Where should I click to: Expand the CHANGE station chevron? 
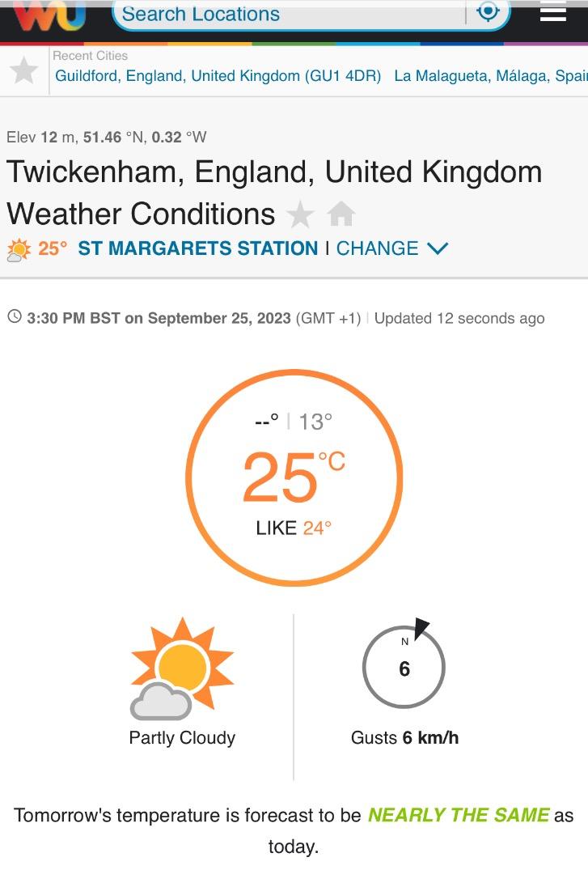(438, 248)
